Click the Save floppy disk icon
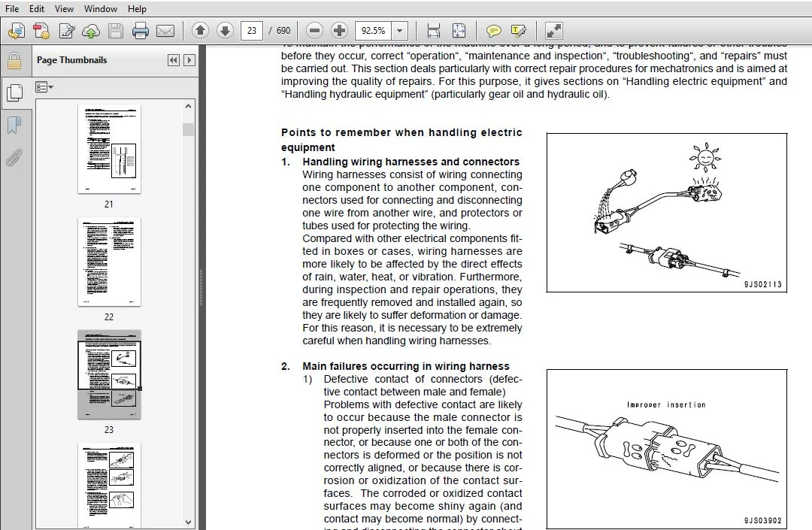812x530 pixels. 116,31
